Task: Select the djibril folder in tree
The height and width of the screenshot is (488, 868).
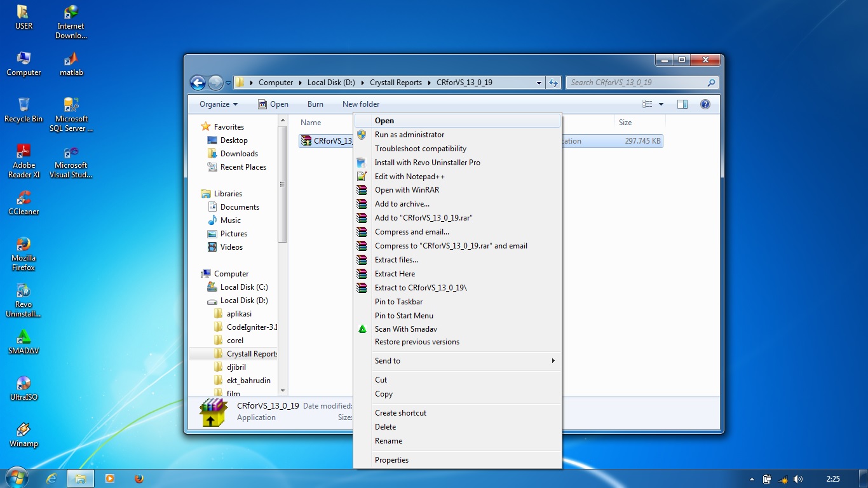Action: [236, 367]
